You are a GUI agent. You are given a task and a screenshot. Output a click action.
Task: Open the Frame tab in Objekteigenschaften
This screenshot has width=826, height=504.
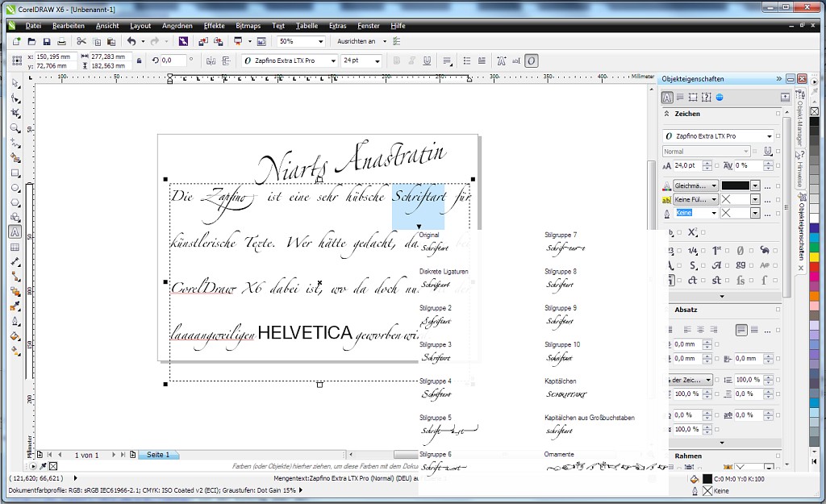coord(693,97)
